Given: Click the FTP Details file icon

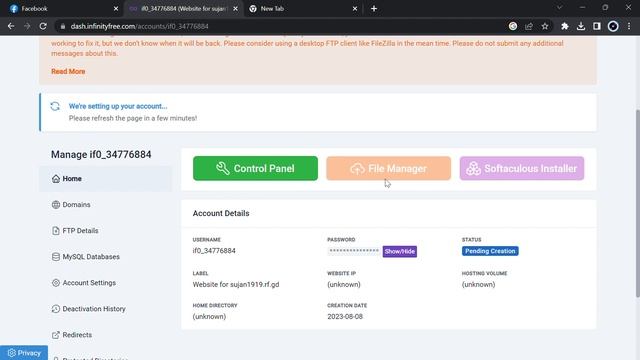Looking at the screenshot, I should click(56, 231).
